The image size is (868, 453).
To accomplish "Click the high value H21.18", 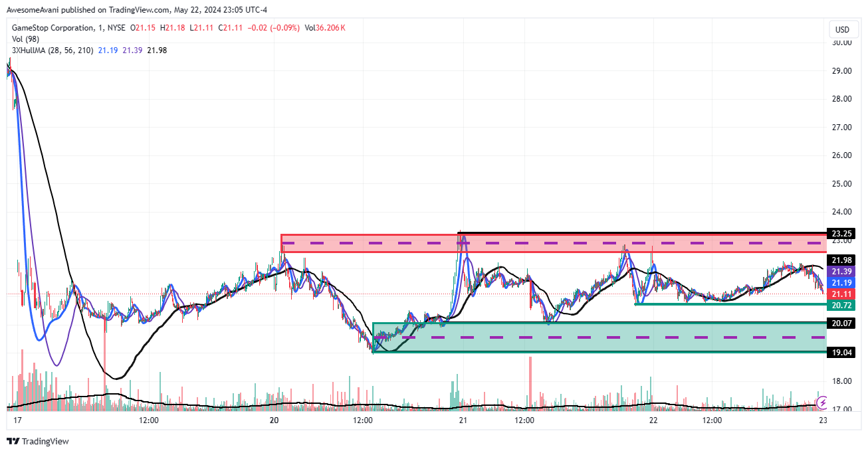I will [173, 28].
